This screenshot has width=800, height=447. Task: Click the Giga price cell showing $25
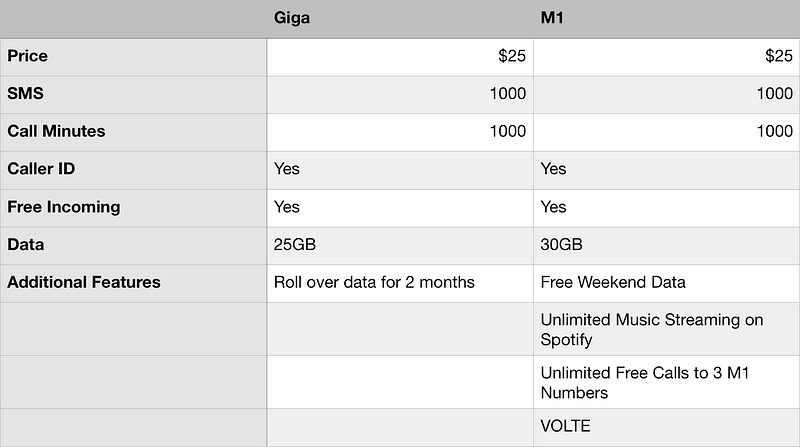(x=400, y=56)
